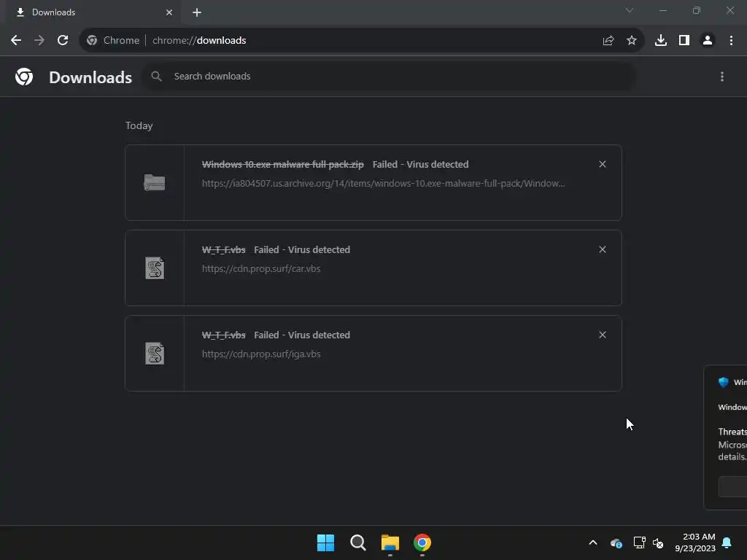Remove the car.vbs download entry
This screenshot has height=560, width=747.
pyautogui.click(x=603, y=249)
